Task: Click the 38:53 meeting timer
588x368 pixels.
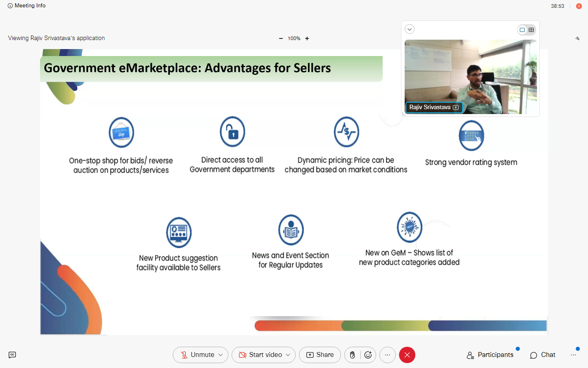Action: click(557, 6)
